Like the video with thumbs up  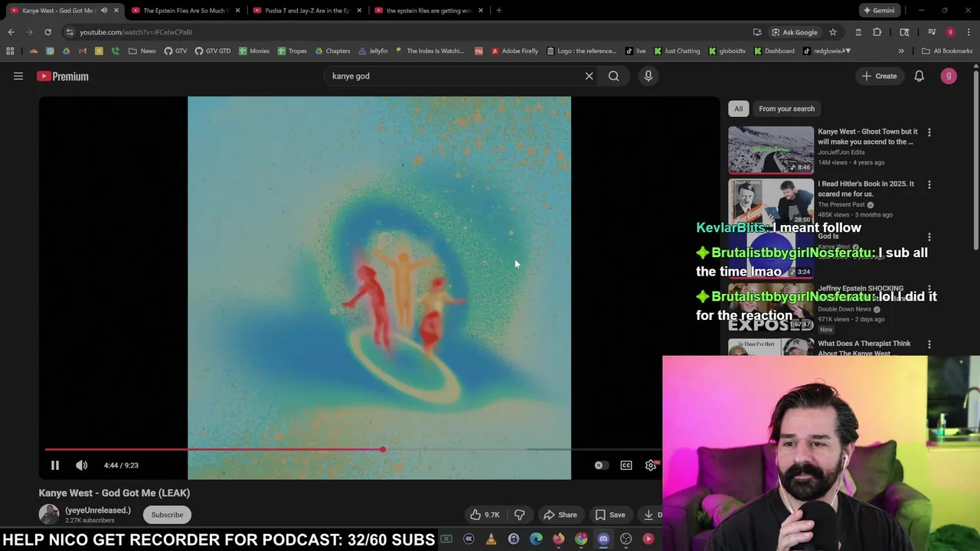point(485,515)
